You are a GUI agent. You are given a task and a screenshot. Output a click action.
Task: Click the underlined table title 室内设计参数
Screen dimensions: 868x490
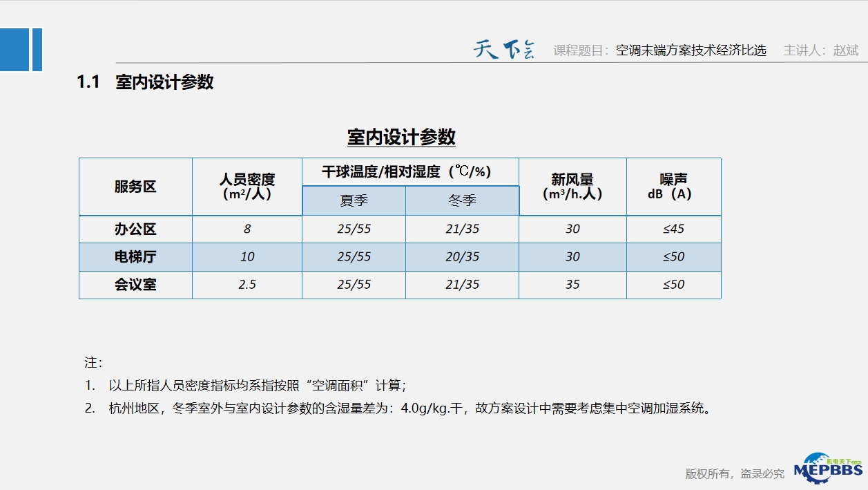401,137
